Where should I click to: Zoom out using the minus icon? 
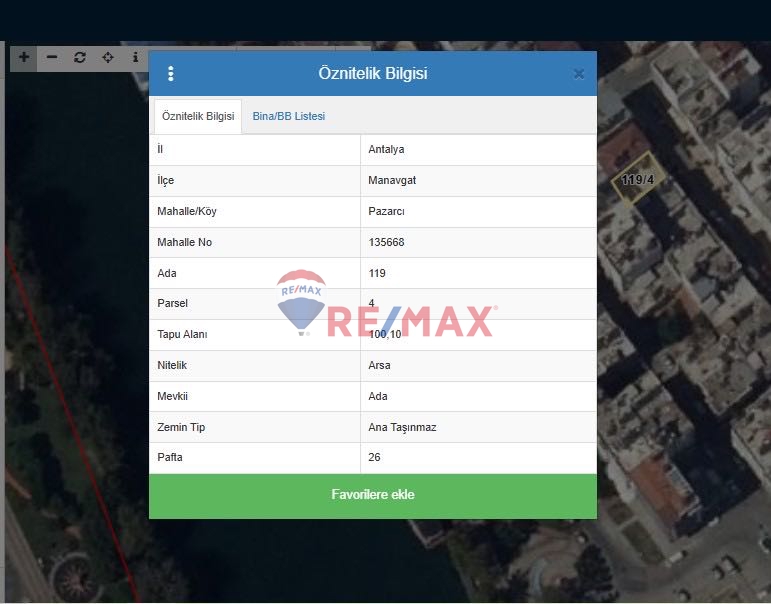tap(52, 58)
